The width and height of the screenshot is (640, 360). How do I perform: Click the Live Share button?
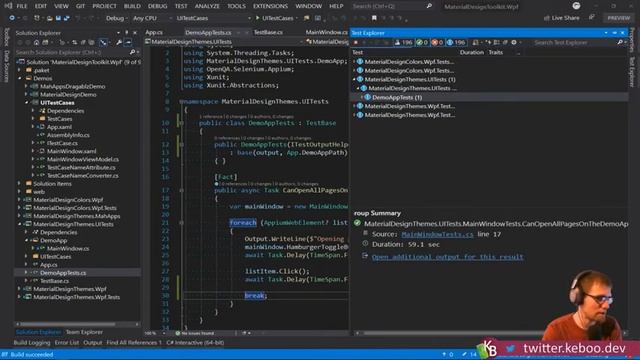[562, 18]
